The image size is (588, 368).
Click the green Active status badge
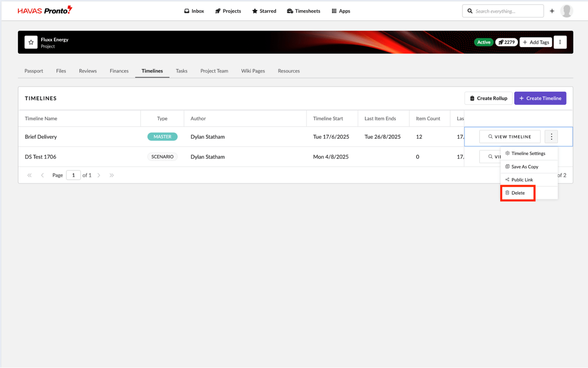coord(484,42)
